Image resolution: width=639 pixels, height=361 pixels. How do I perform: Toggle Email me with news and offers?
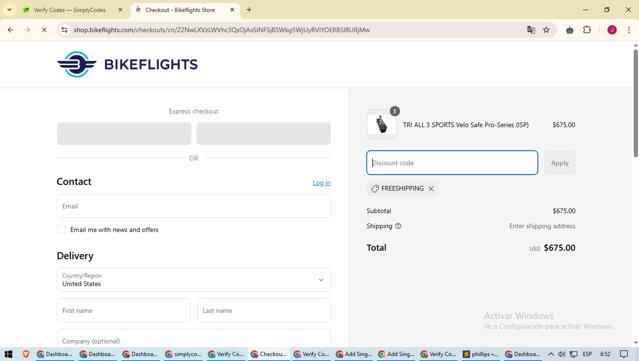62,229
